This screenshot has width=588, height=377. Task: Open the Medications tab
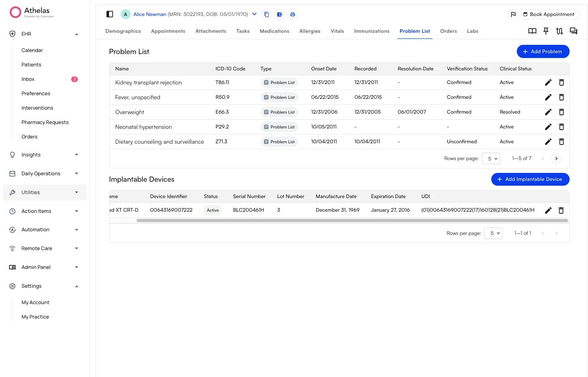[275, 31]
